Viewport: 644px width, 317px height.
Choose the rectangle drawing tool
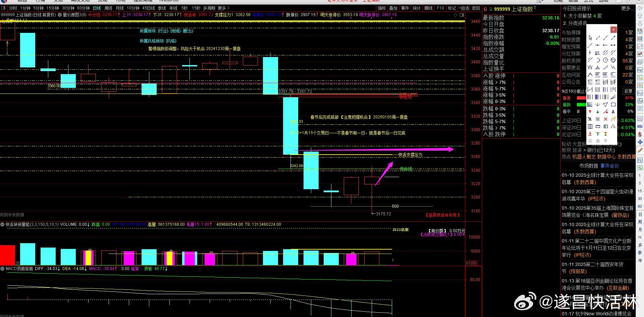click(x=613, y=104)
